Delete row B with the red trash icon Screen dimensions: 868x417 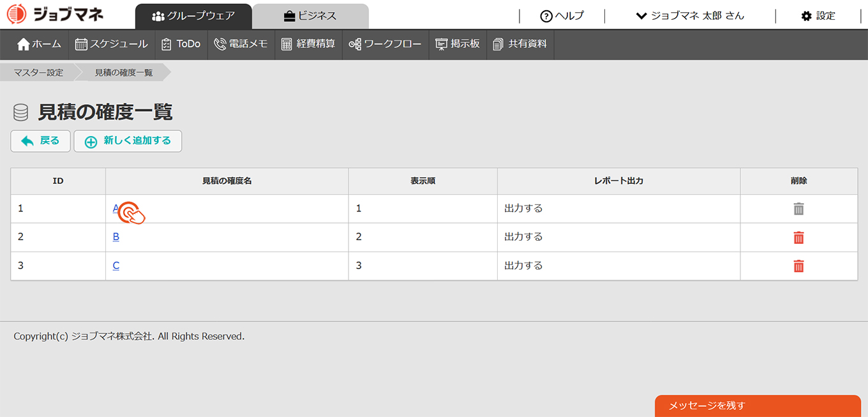pos(798,238)
